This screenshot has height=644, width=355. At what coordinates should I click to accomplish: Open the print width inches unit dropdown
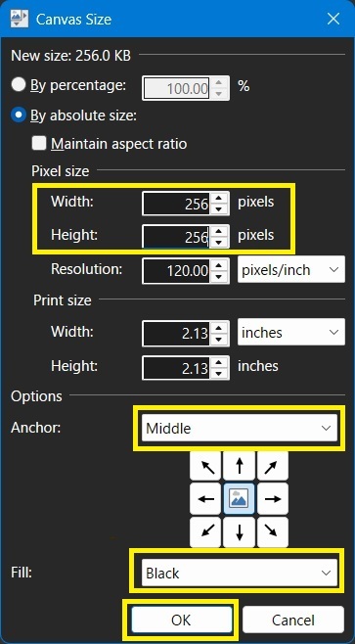click(291, 332)
